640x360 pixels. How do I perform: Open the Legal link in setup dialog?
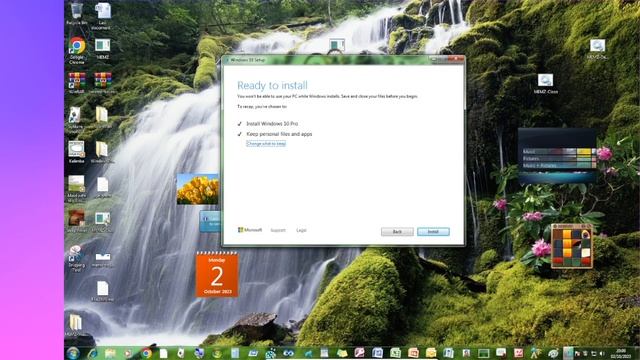click(x=301, y=230)
